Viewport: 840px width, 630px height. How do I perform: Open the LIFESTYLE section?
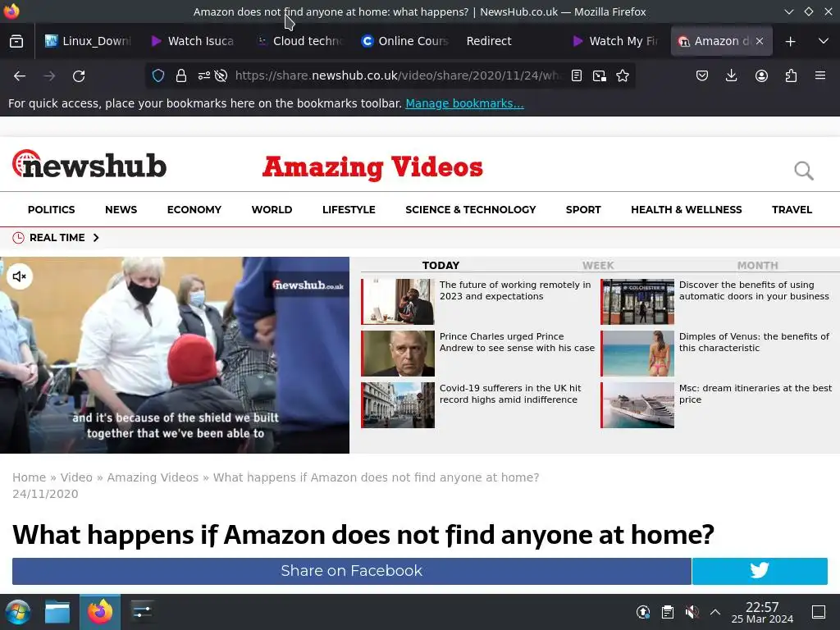click(x=349, y=210)
